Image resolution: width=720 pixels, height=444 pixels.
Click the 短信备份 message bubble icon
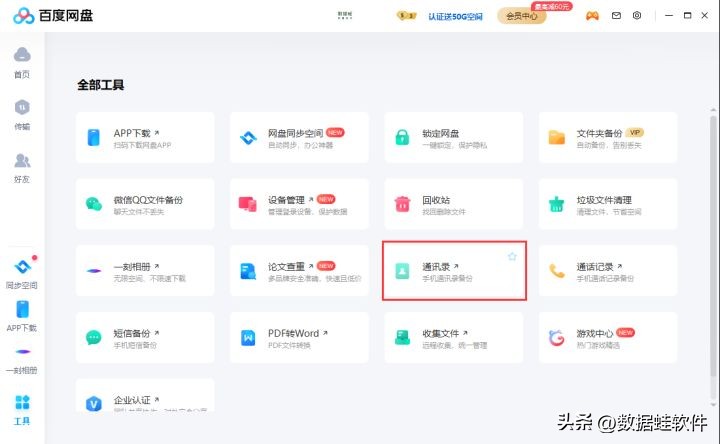coord(94,337)
